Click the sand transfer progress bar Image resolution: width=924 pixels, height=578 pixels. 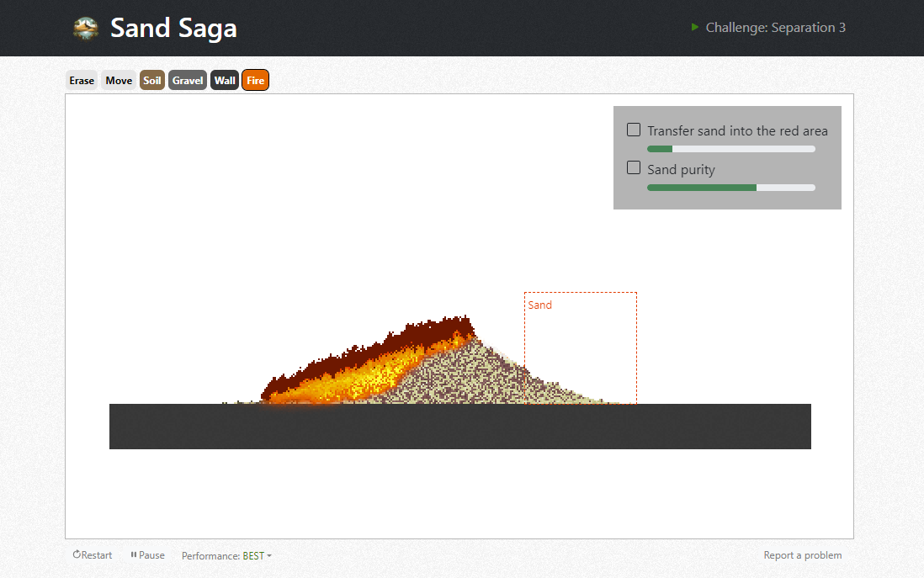730,149
